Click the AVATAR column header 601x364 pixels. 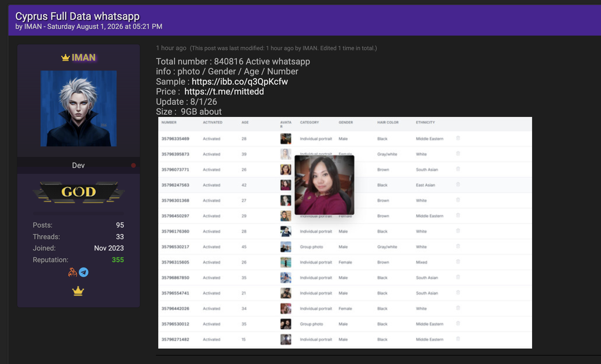point(286,124)
